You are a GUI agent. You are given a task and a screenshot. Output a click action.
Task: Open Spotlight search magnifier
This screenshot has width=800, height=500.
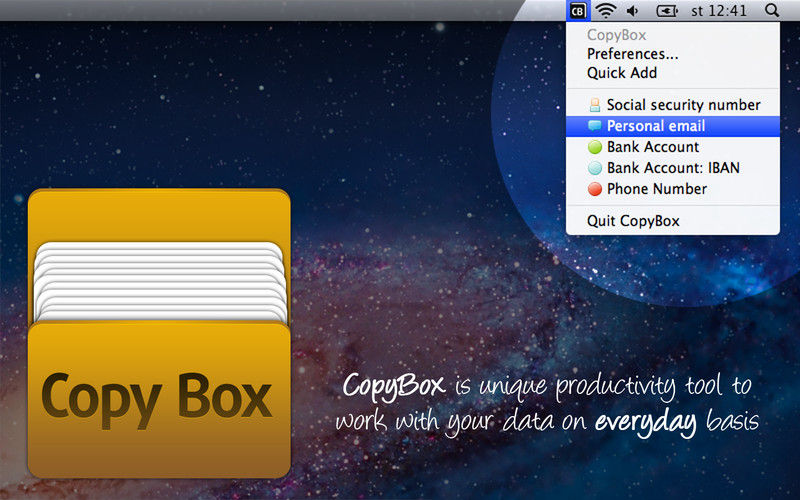click(772, 10)
